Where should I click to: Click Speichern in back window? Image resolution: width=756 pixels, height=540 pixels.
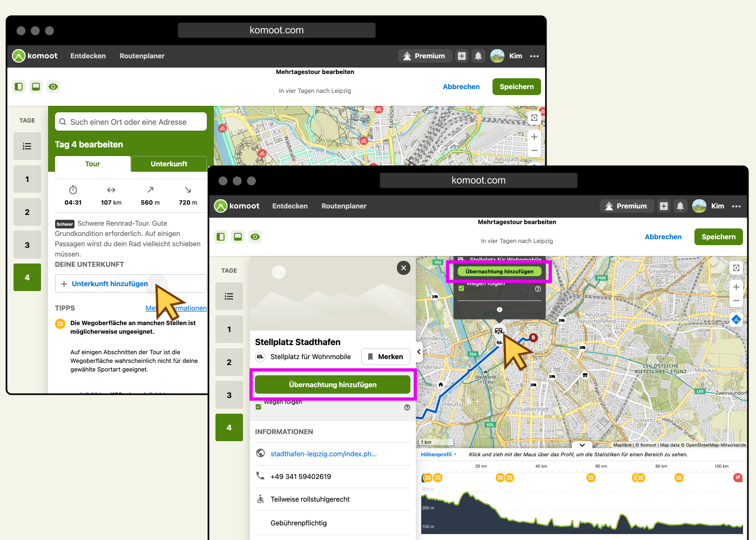pyautogui.click(x=517, y=86)
